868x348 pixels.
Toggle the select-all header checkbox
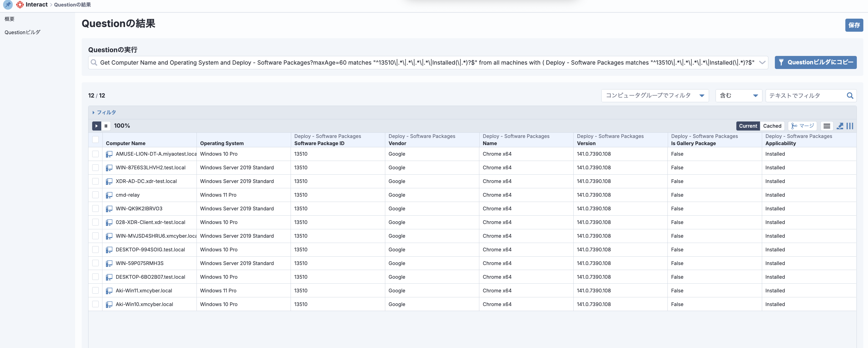pyautogui.click(x=96, y=140)
